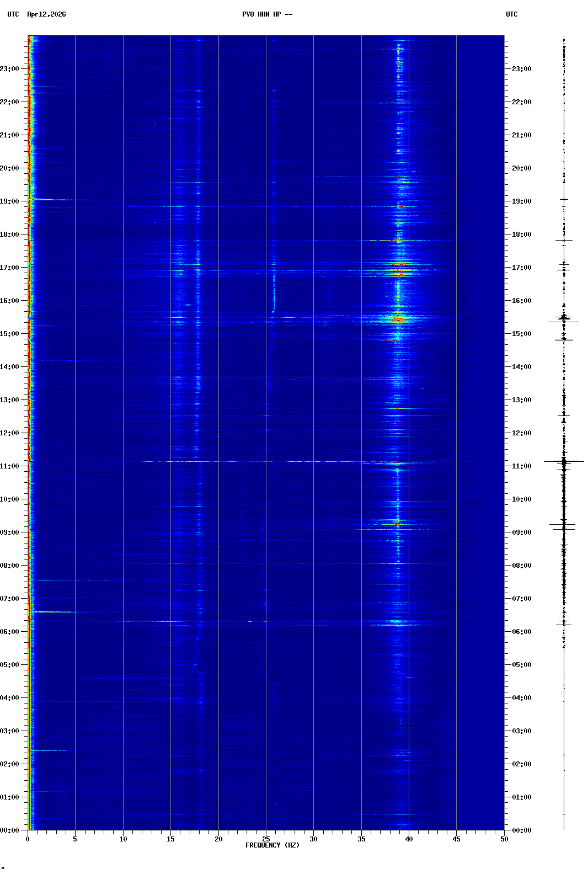Click the large seismogram spike near 11:00
Image resolution: width=588 pixels, height=874 pixels.
(564, 461)
